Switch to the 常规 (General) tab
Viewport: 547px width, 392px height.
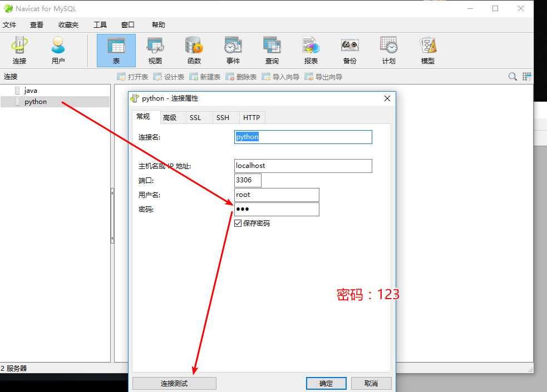click(x=146, y=117)
